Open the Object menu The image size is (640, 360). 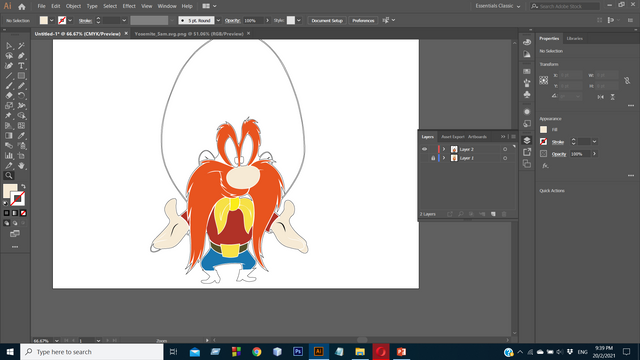click(73, 6)
